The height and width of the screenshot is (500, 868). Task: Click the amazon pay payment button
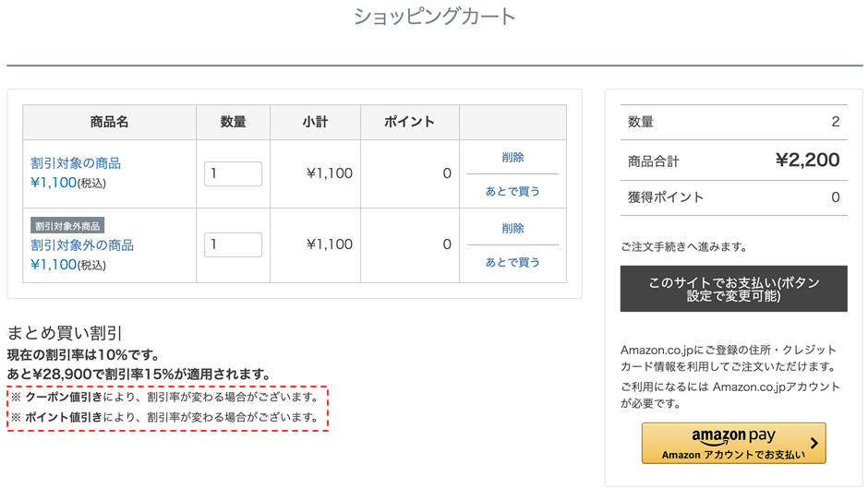733,443
